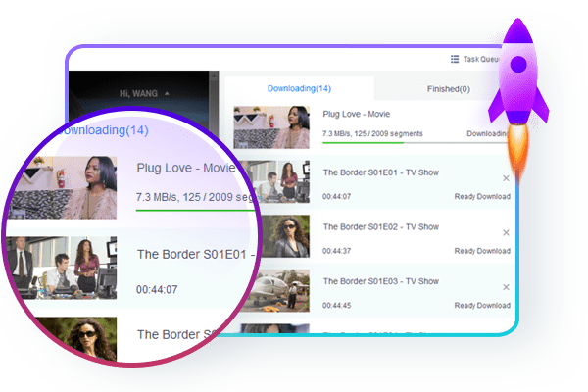Remove The Border S01E03 with its X button
This screenshot has width=588, height=392.
506,287
